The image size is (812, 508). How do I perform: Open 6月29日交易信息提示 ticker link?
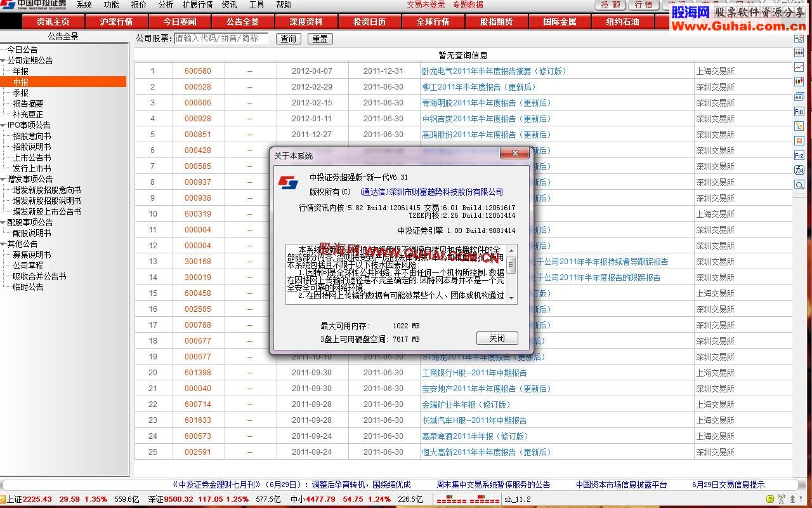728,485
